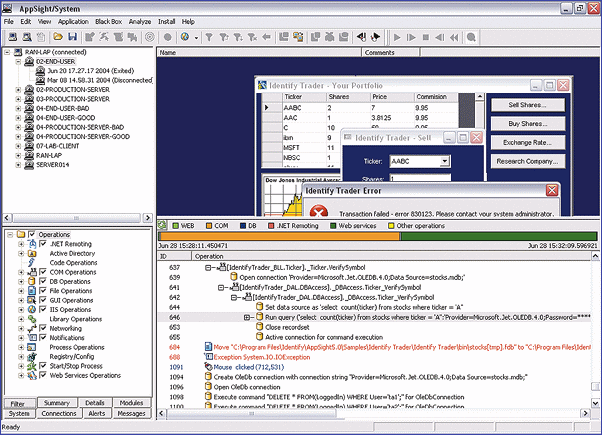Click the Research Company button
This screenshot has height=435, width=602.
pos(528,161)
